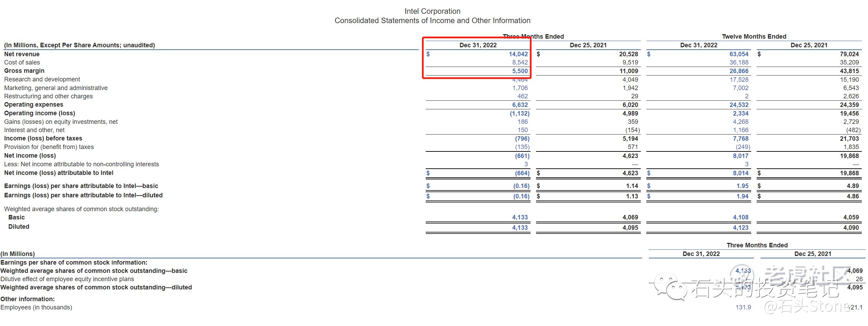Click "Gains (losses) on equity investments, net" label

click(x=61, y=122)
